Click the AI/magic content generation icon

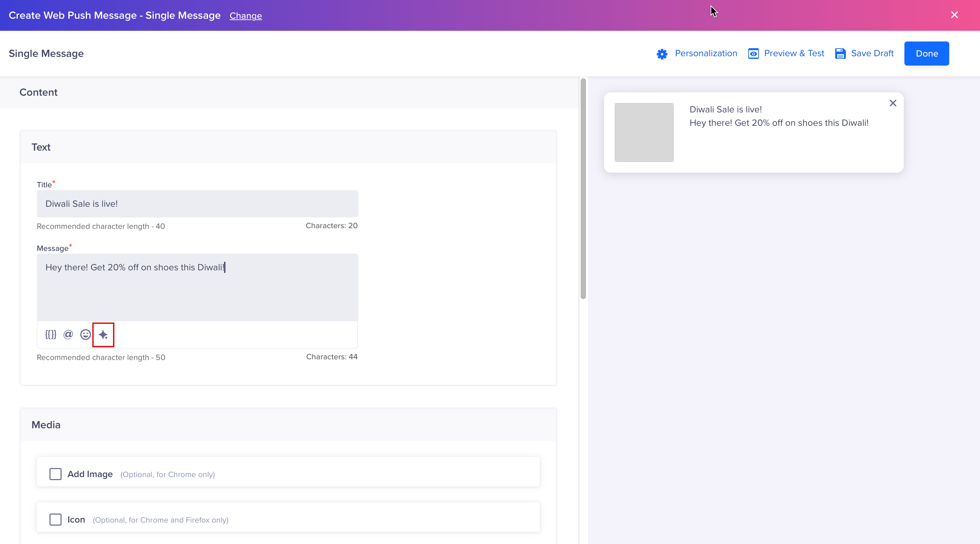pos(103,334)
